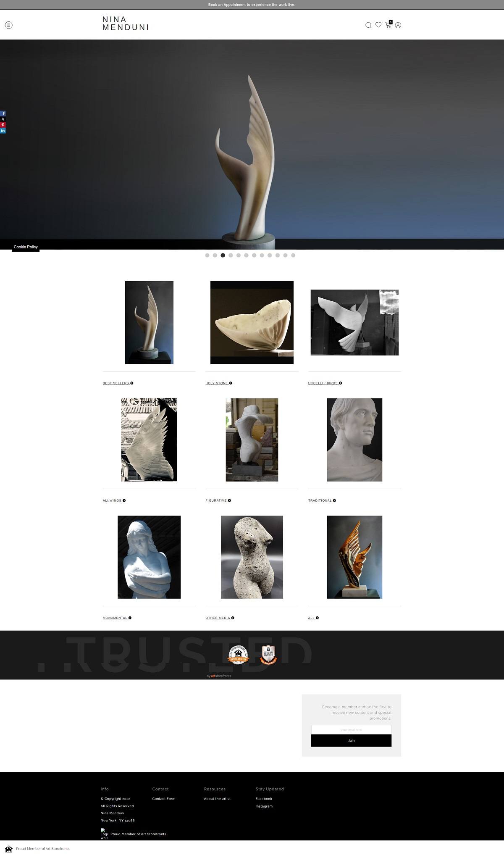The width and height of the screenshot is (504, 858).
Task: Click the Trusted Art Seller badge
Action: [238, 655]
